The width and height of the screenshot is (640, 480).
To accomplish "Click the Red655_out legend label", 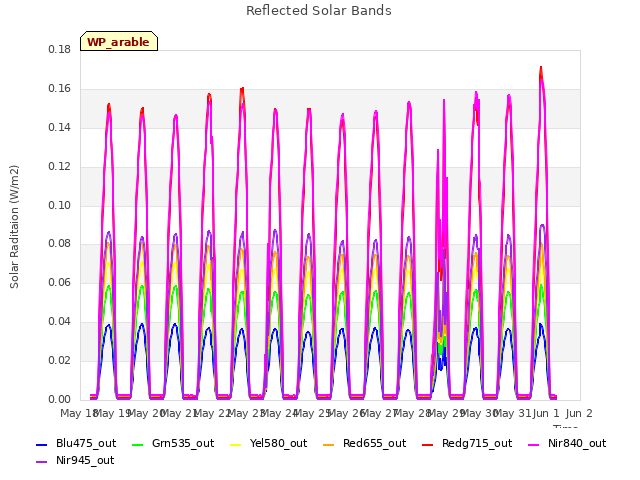I will coord(374,443).
